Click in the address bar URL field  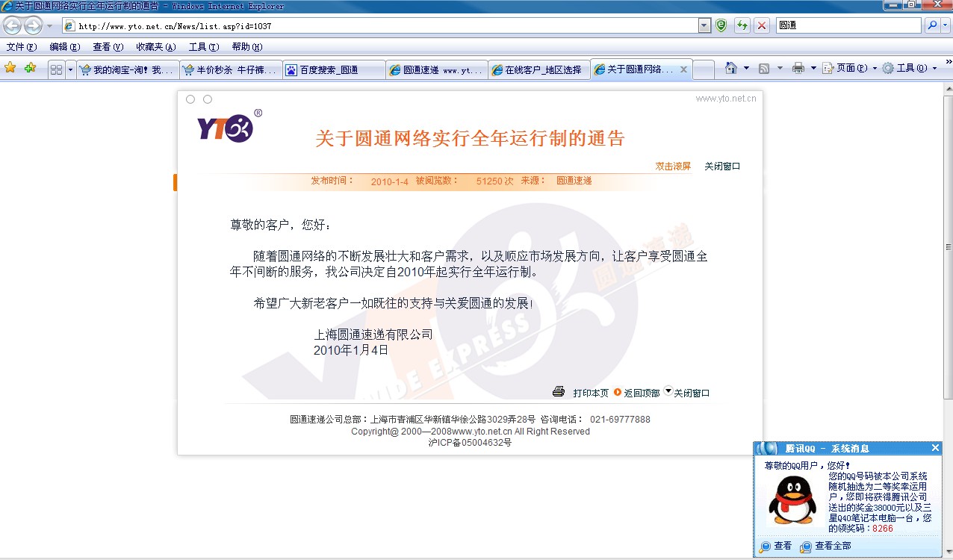388,25
